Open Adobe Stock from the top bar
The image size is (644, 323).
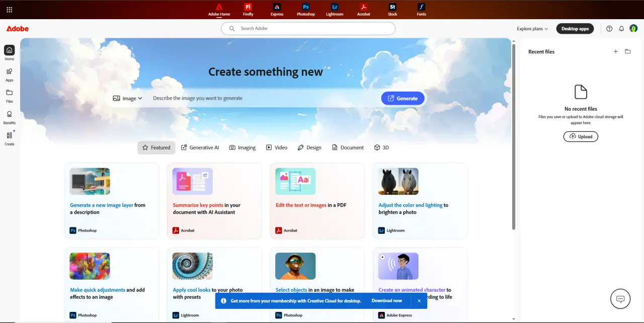(x=392, y=10)
